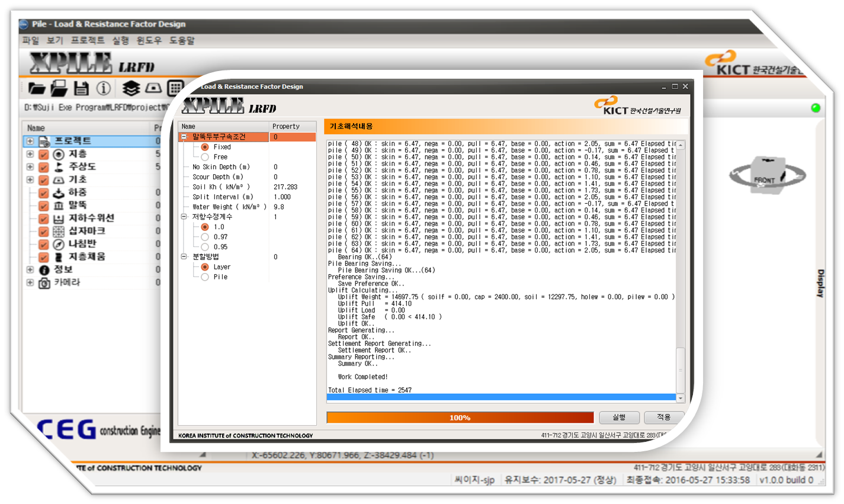Expand the 카메라 tree node

(30, 283)
